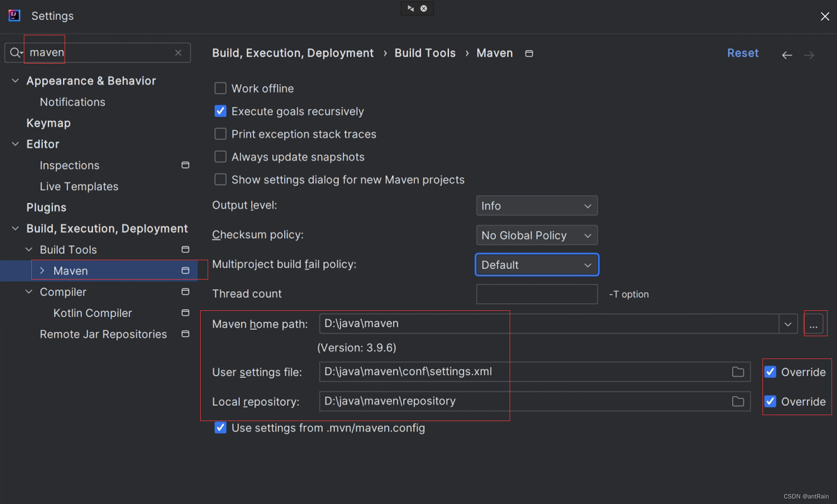
Task: Close the Settings dialog
Action: click(x=825, y=16)
